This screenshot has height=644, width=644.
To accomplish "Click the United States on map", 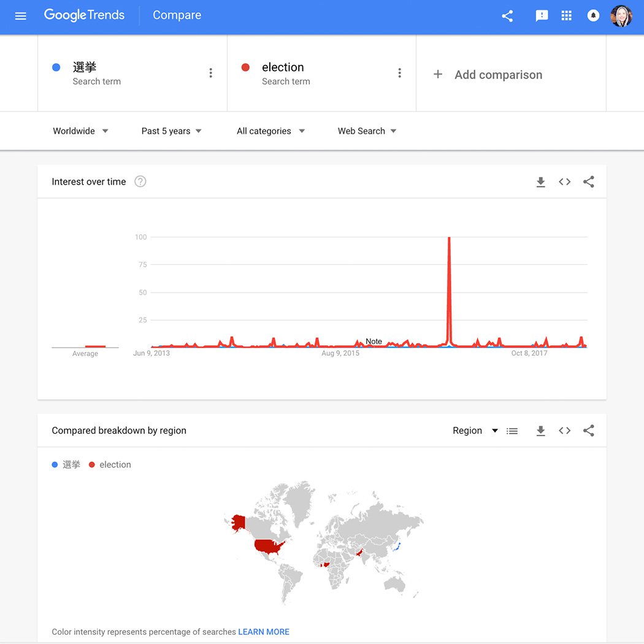I will [x=268, y=546].
